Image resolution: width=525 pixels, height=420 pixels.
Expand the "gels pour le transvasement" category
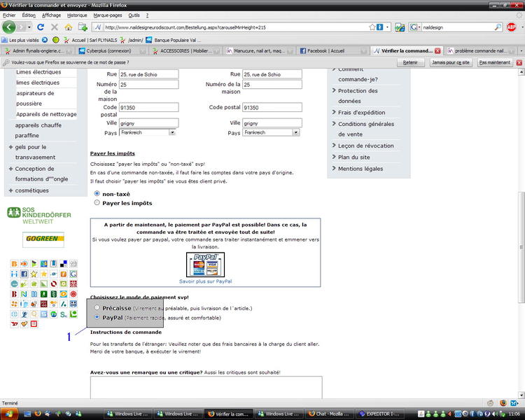click(10, 147)
